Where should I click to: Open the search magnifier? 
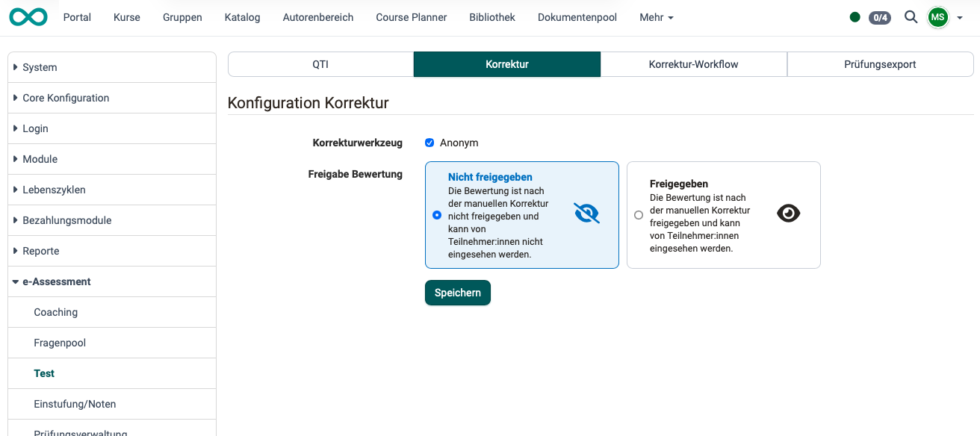click(x=911, y=16)
